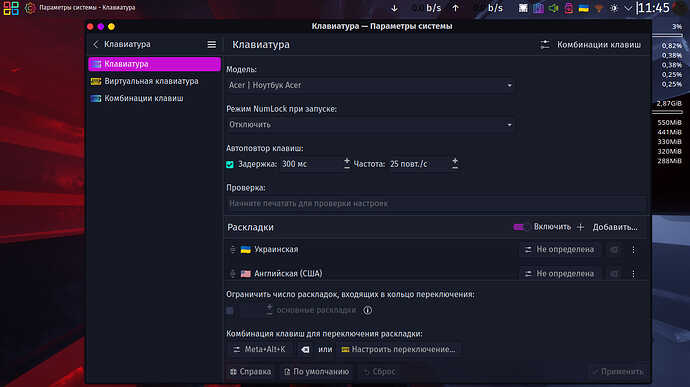Click the 11:45 clock in the panel
The image size is (690, 387).
click(x=653, y=8)
